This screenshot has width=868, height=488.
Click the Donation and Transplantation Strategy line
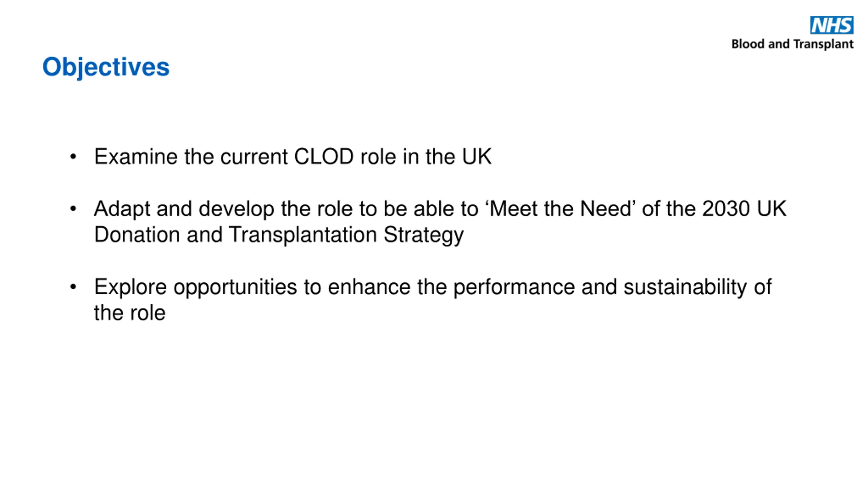(279, 235)
